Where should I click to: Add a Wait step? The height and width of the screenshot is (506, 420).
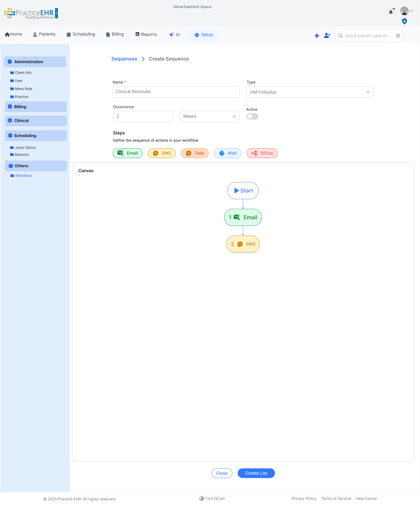click(x=227, y=153)
